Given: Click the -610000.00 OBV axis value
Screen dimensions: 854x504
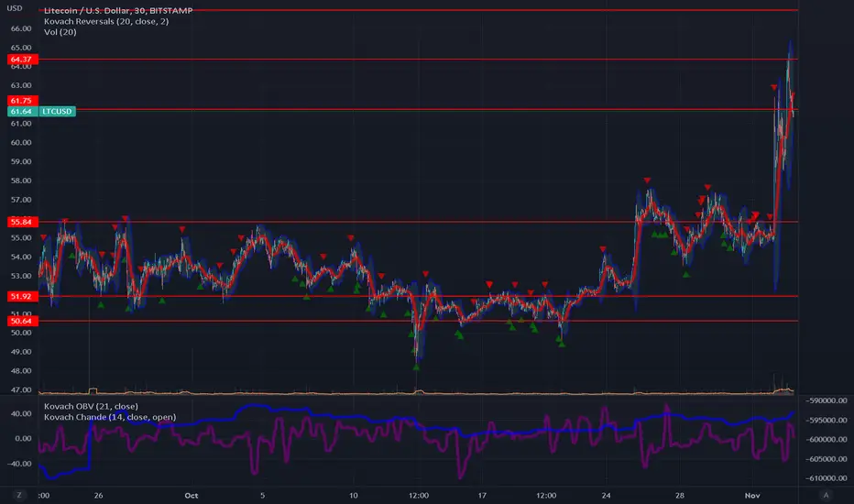Looking at the screenshot, I should (x=827, y=478).
